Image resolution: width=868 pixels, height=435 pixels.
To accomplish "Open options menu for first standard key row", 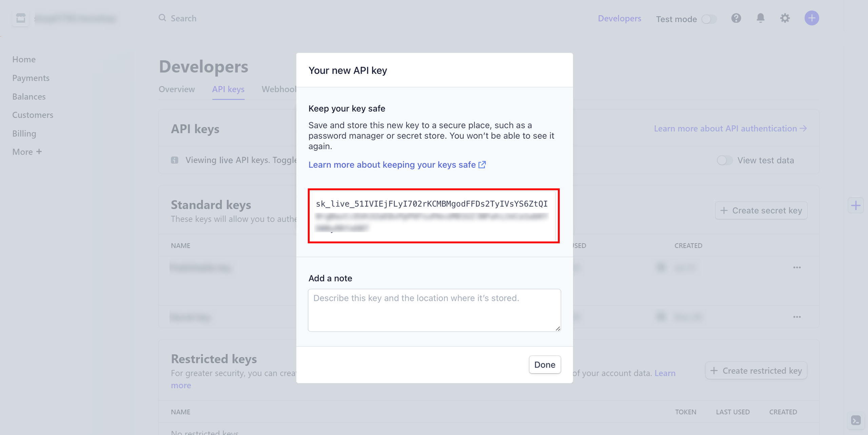I will point(797,268).
